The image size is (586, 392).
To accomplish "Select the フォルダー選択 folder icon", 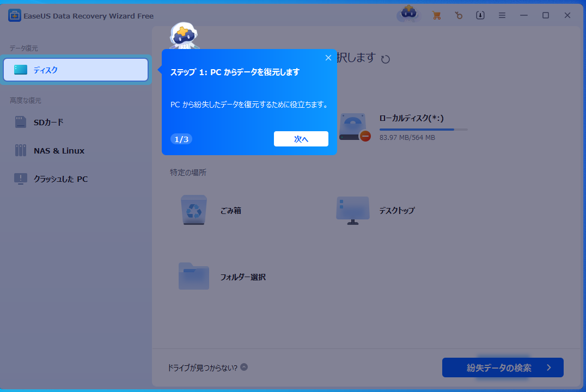I will pyautogui.click(x=193, y=276).
